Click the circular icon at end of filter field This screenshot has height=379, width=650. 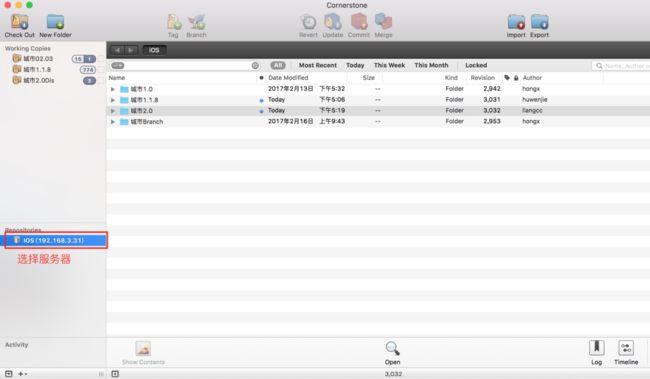click(255, 66)
